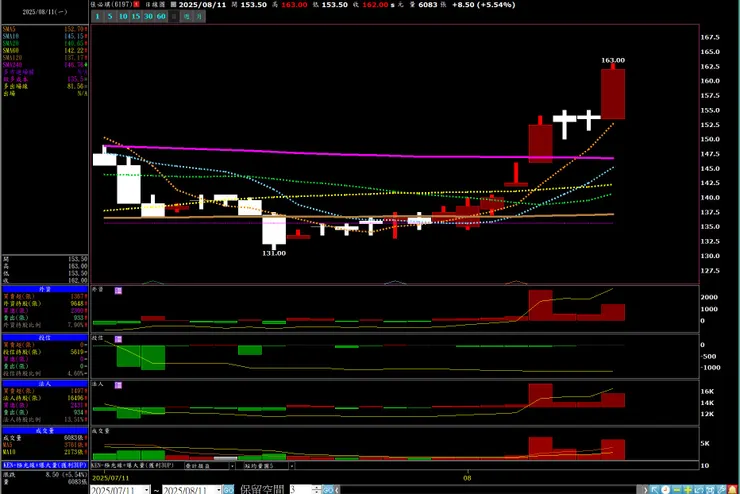Select the 1-minute period button
740x494 pixels.
pos(97,17)
